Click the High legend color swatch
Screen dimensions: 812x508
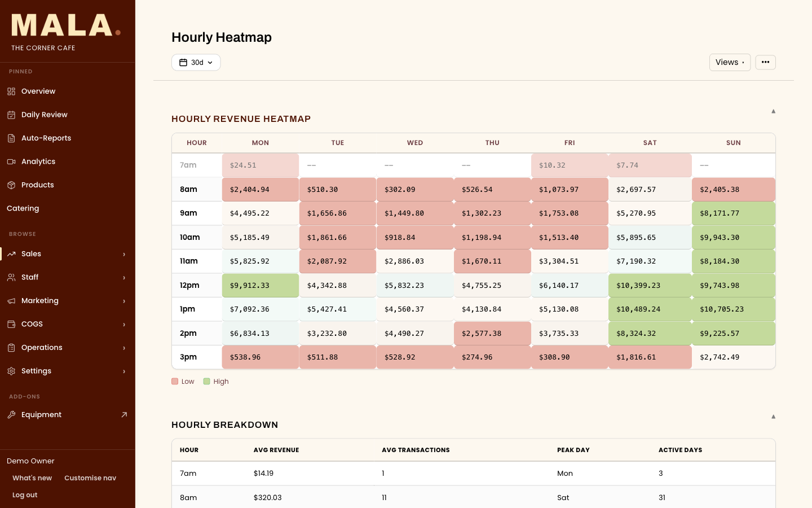pos(207,382)
